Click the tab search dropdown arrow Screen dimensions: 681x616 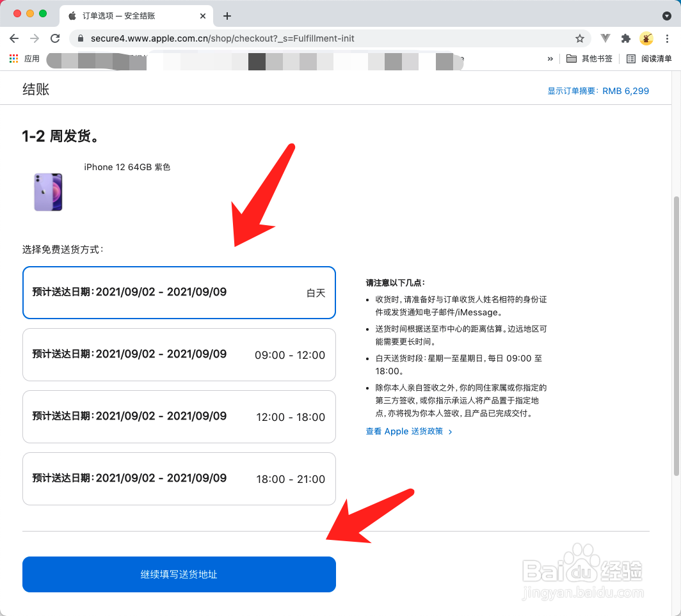667,16
